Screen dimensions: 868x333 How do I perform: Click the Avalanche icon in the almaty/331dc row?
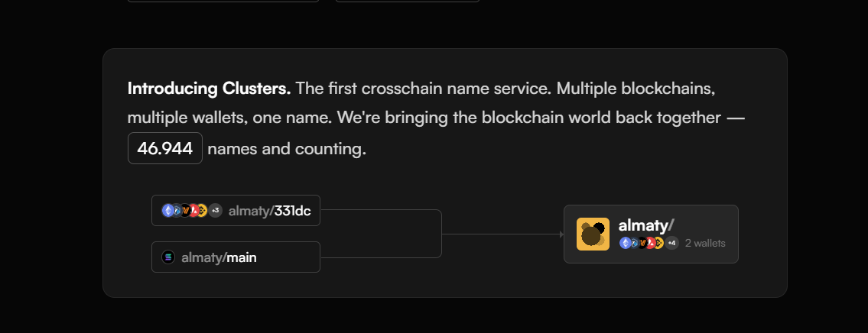click(193, 210)
